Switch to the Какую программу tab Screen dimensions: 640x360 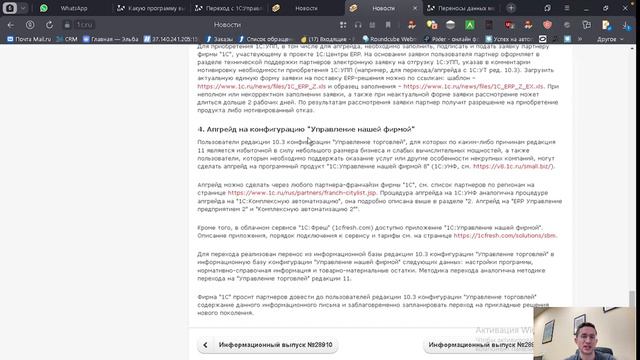[x=150, y=8]
